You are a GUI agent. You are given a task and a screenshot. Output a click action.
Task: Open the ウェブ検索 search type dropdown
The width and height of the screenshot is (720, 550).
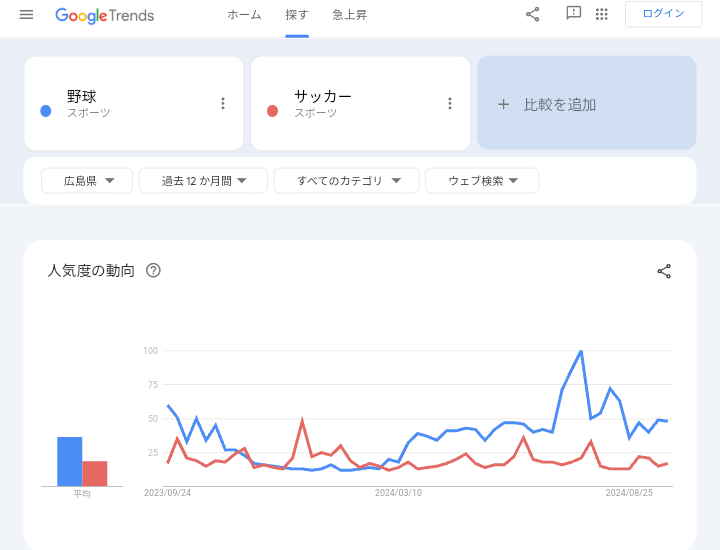pos(482,181)
